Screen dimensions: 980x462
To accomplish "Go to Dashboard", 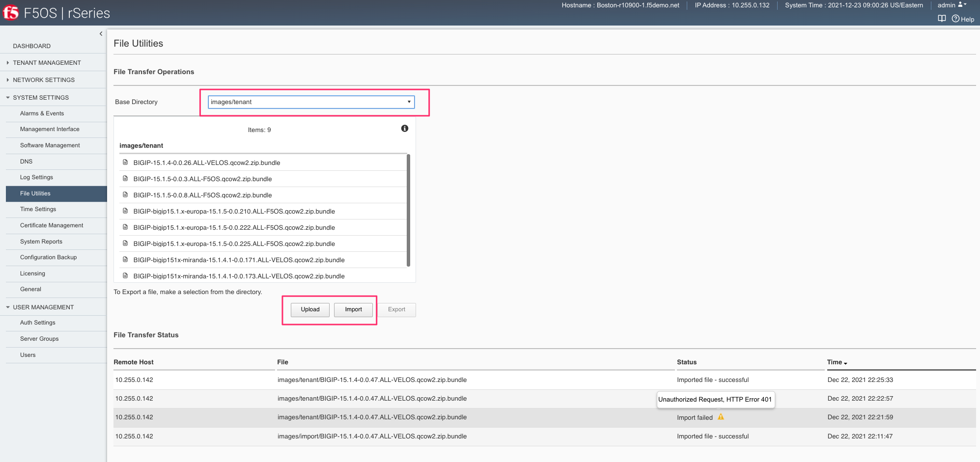I will [x=31, y=46].
